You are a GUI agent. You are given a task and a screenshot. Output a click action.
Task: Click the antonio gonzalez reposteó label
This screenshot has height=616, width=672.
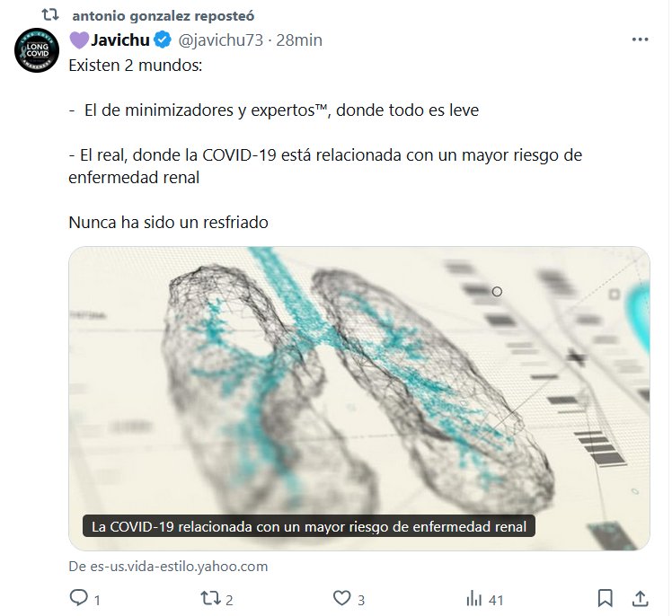click(x=164, y=16)
